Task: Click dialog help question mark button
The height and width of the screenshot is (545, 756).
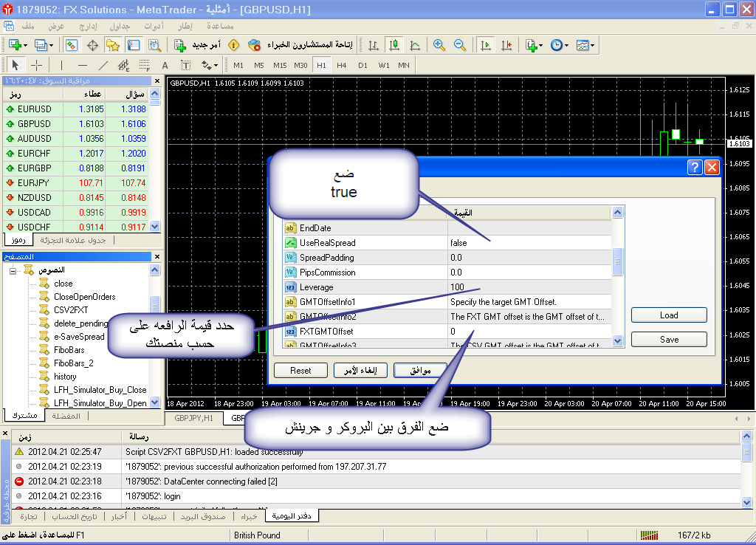Action: click(694, 167)
